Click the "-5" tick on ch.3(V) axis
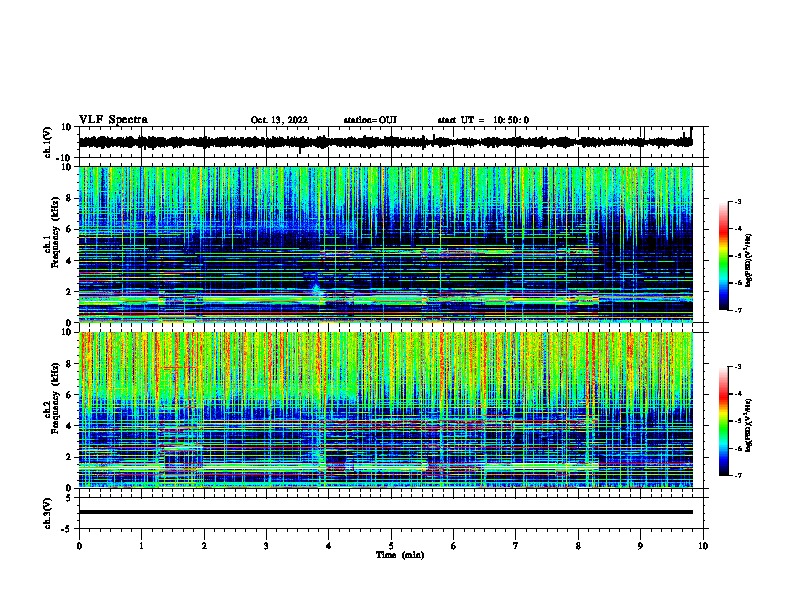Viewport: 792px width, 612px height. [67, 529]
